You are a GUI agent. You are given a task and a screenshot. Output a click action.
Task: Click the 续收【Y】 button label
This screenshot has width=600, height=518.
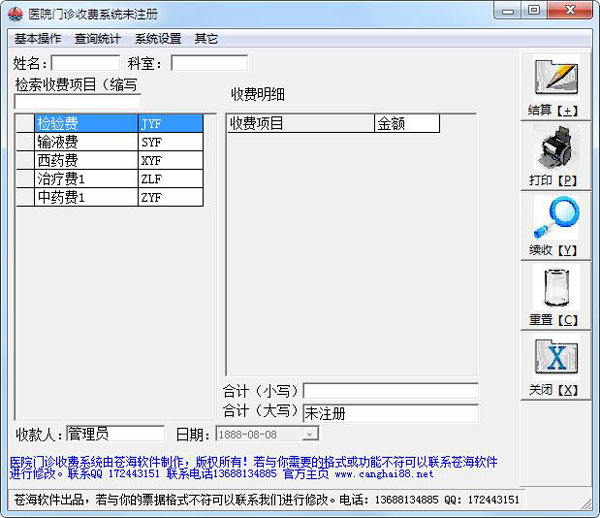point(553,250)
